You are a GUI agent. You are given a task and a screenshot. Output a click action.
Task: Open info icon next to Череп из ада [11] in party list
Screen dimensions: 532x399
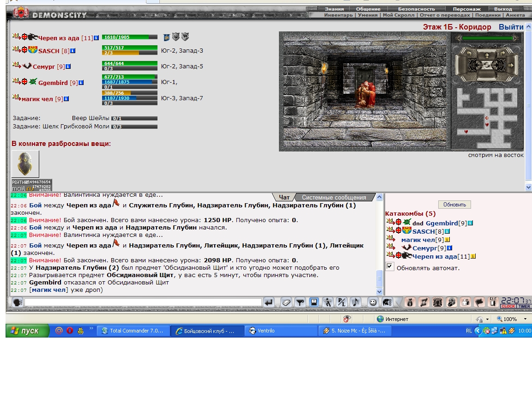pos(97,38)
